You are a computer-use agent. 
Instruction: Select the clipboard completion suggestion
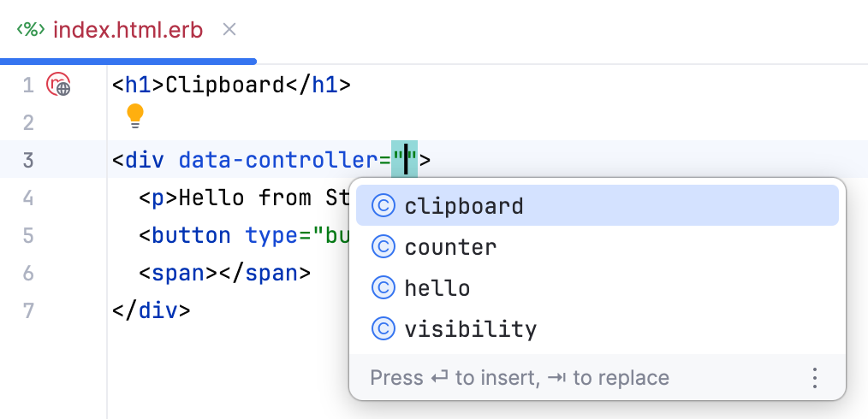pos(597,205)
